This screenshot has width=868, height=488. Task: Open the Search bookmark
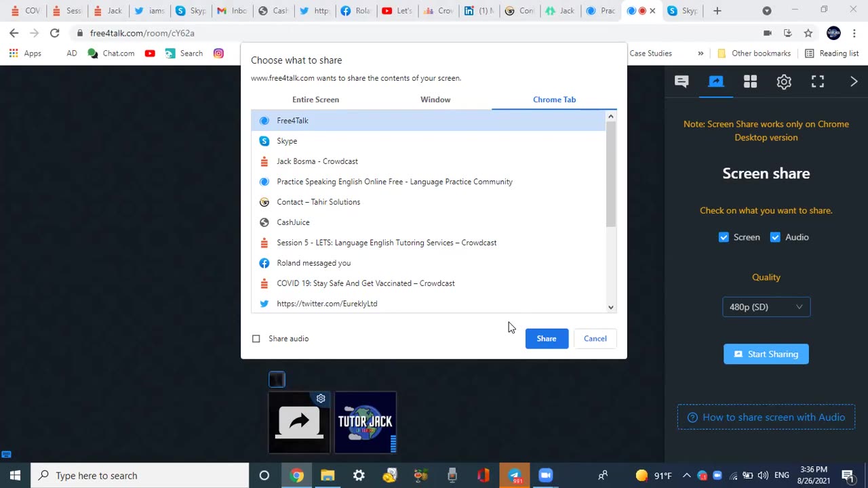point(184,54)
